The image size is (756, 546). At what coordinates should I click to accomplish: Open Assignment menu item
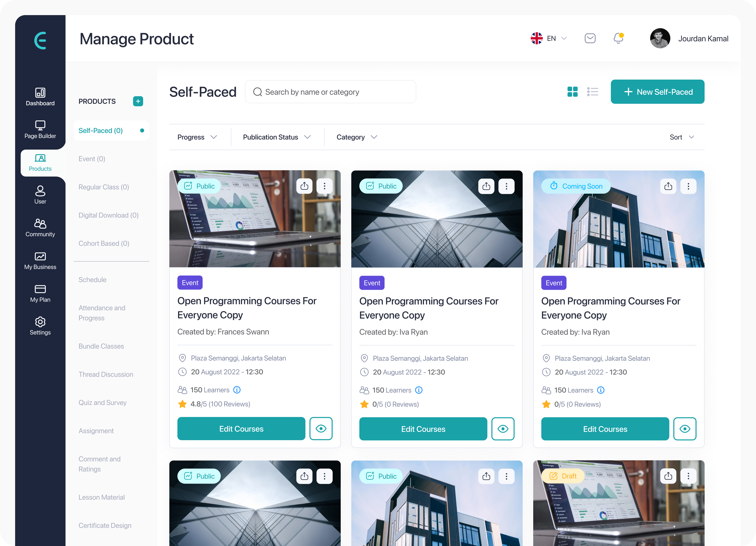point(96,431)
